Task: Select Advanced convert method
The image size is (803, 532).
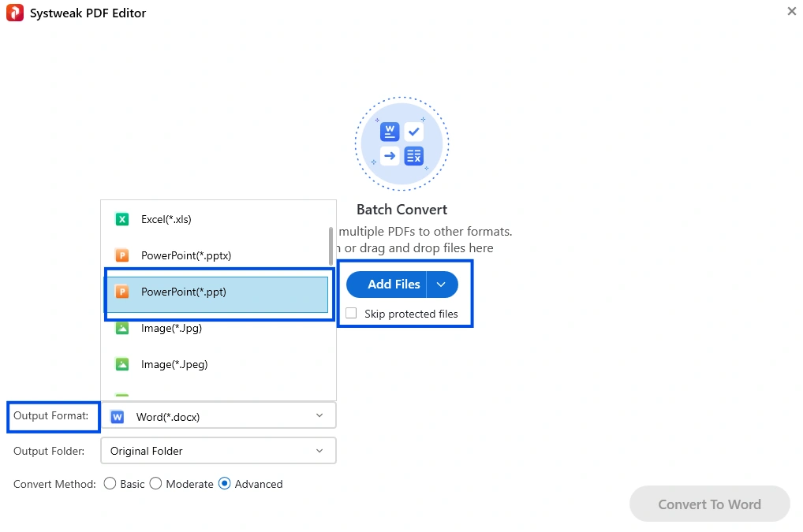Action: click(224, 483)
